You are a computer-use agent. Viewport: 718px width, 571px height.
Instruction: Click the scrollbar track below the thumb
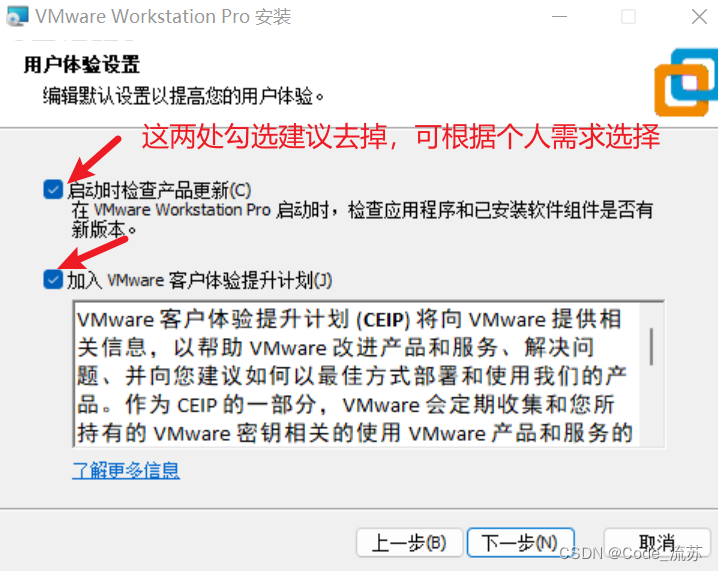click(x=651, y=405)
